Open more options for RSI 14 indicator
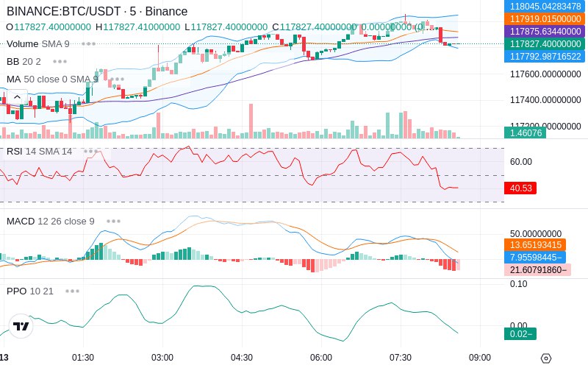Screen dimensions: 588x368 [x=90, y=152]
